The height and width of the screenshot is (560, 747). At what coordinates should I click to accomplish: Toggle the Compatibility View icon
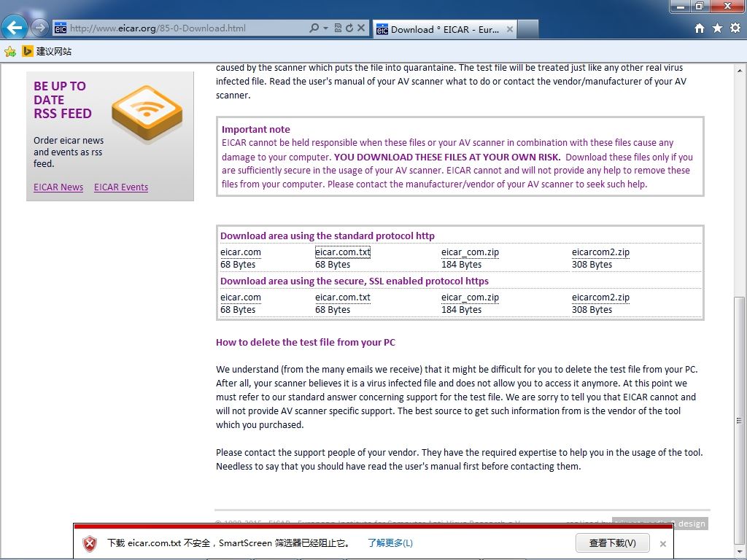tap(338, 28)
